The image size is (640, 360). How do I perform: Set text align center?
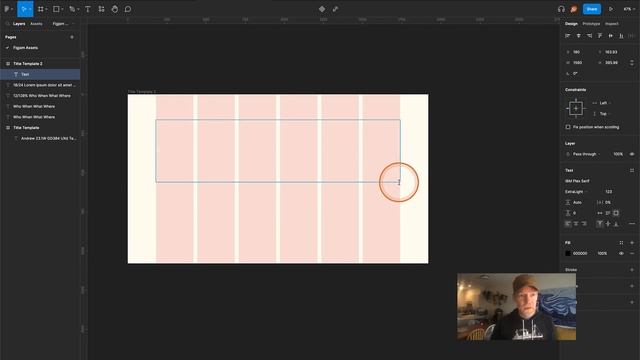(576, 224)
